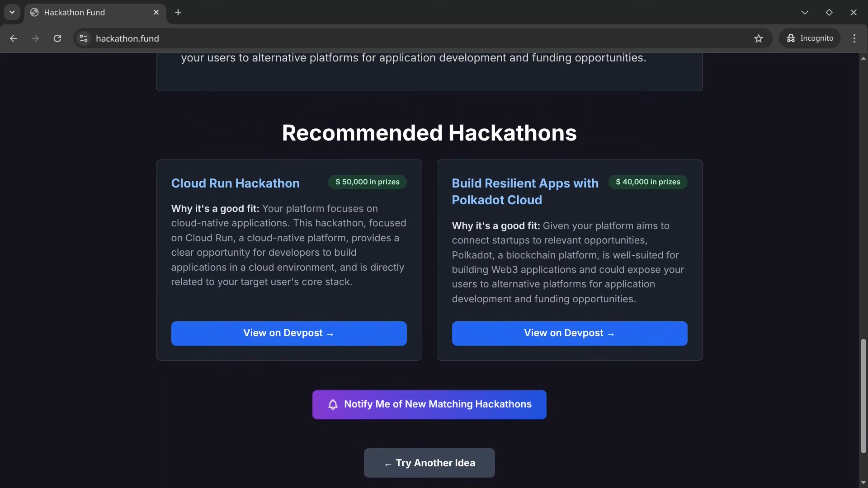Screen dimensions: 868x488
Task: Click the forward navigation arrow icon
Action: 35,38
